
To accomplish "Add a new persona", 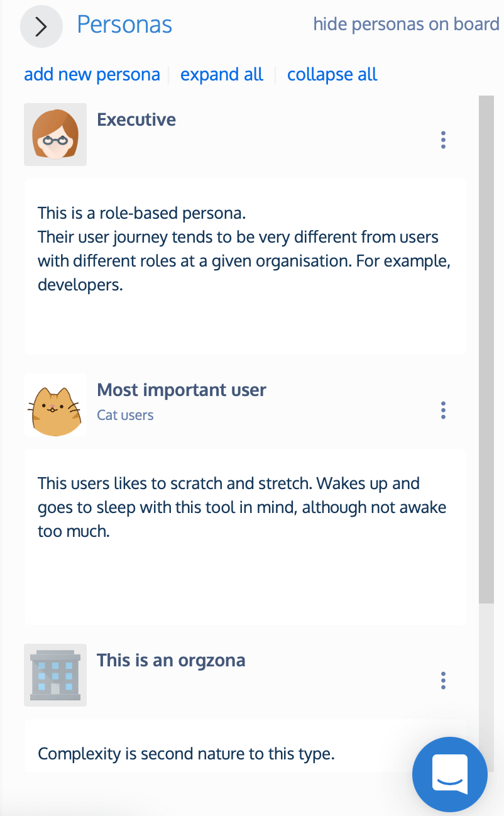I will pyautogui.click(x=92, y=74).
